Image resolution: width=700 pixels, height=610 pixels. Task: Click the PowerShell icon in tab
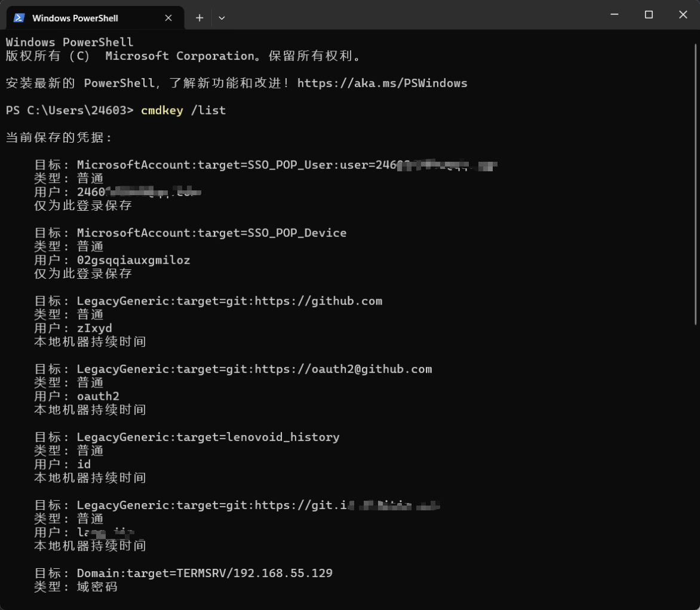tap(19, 18)
